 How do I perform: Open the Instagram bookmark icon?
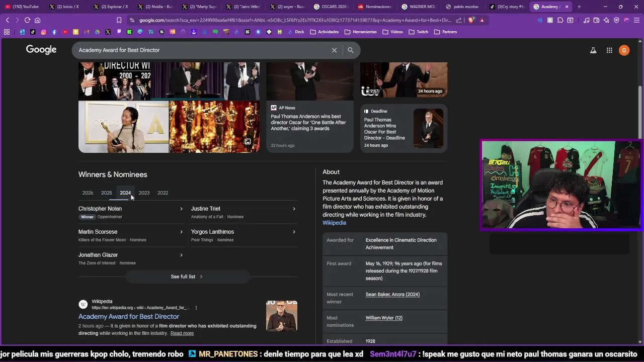[43, 32]
